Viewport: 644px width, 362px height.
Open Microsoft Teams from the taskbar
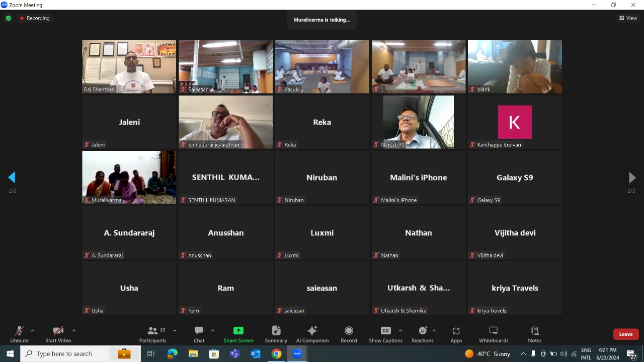pyautogui.click(x=234, y=354)
